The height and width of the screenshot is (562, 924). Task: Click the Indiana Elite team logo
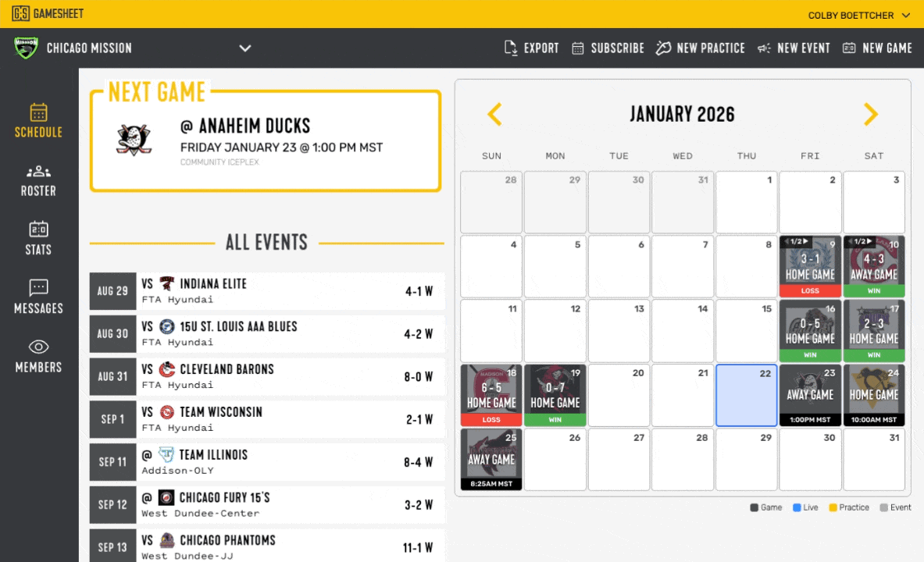click(x=167, y=283)
